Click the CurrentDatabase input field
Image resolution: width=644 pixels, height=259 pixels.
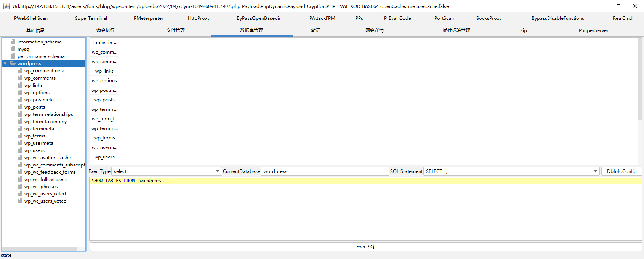coord(325,171)
